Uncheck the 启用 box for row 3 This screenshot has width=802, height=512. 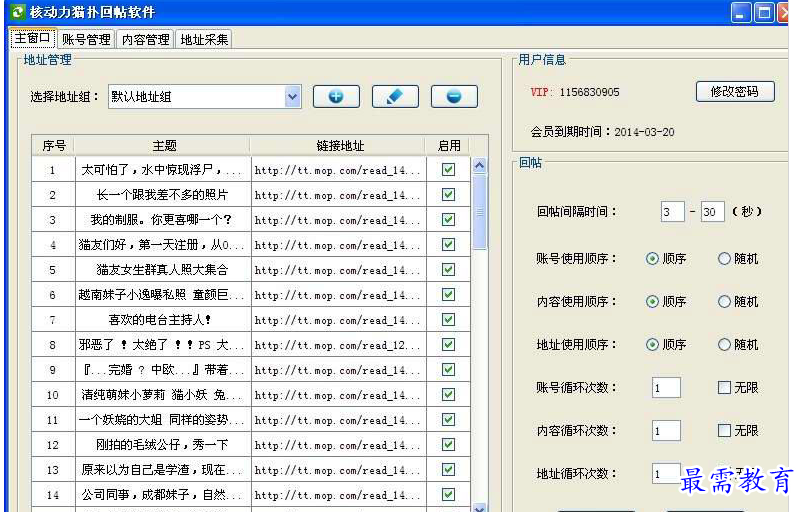click(449, 219)
